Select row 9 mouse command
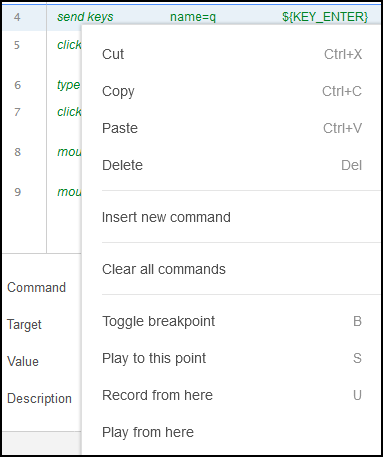Image resolution: width=383 pixels, height=457 pixels. click(x=69, y=192)
